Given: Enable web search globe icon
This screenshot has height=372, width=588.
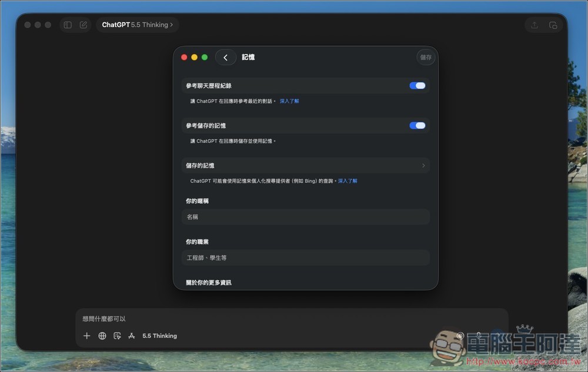Looking at the screenshot, I should [102, 336].
